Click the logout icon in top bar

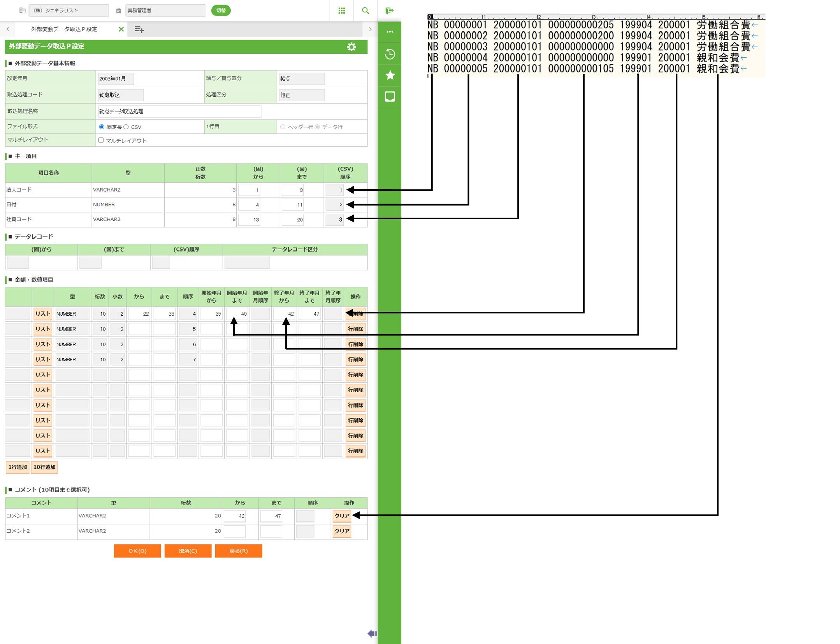(x=389, y=11)
